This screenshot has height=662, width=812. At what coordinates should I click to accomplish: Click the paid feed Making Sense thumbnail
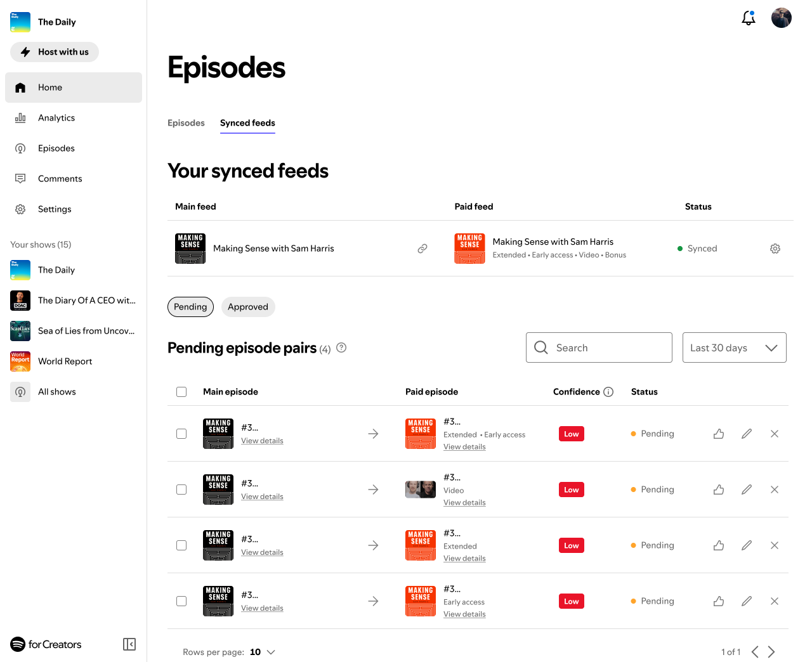[x=470, y=249]
